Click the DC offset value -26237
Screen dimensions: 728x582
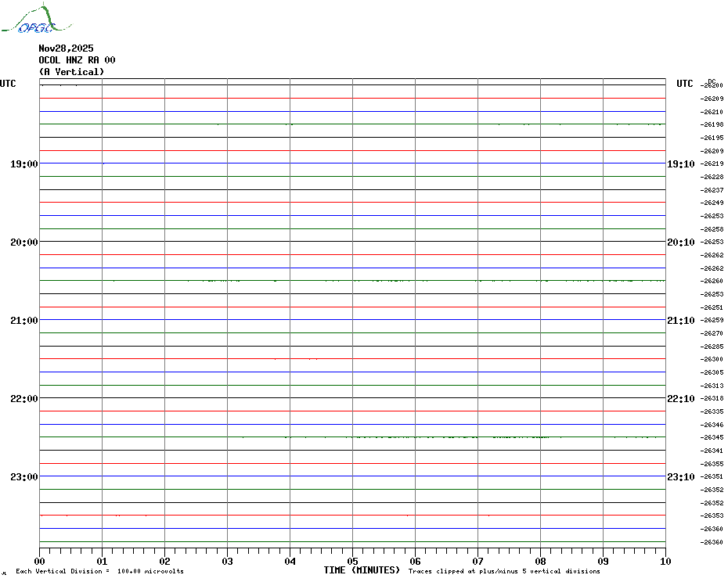pos(712,190)
